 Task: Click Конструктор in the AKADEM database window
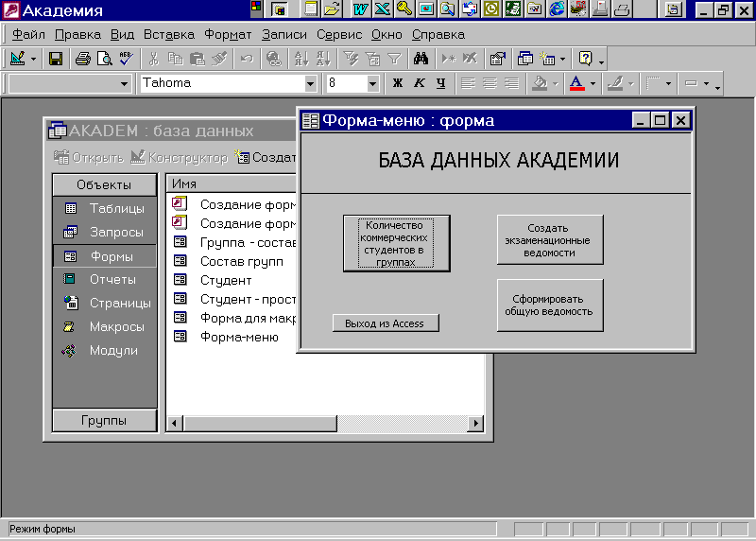[179, 157]
